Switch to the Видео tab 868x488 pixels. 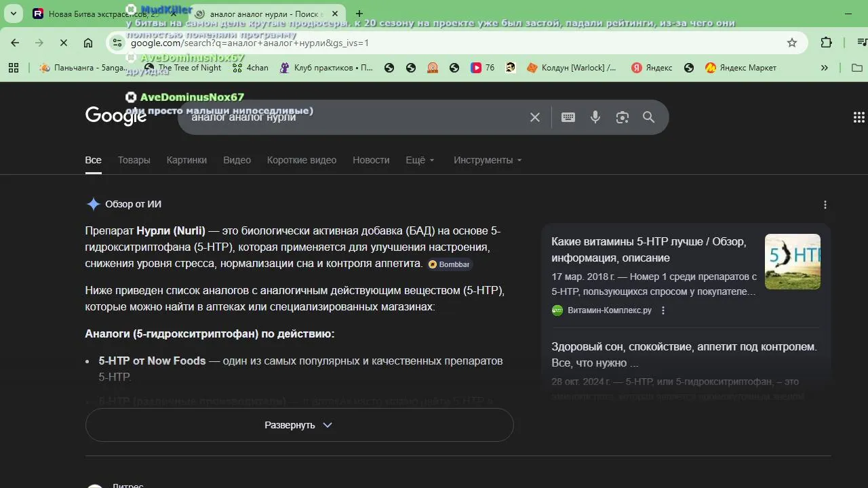237,160
